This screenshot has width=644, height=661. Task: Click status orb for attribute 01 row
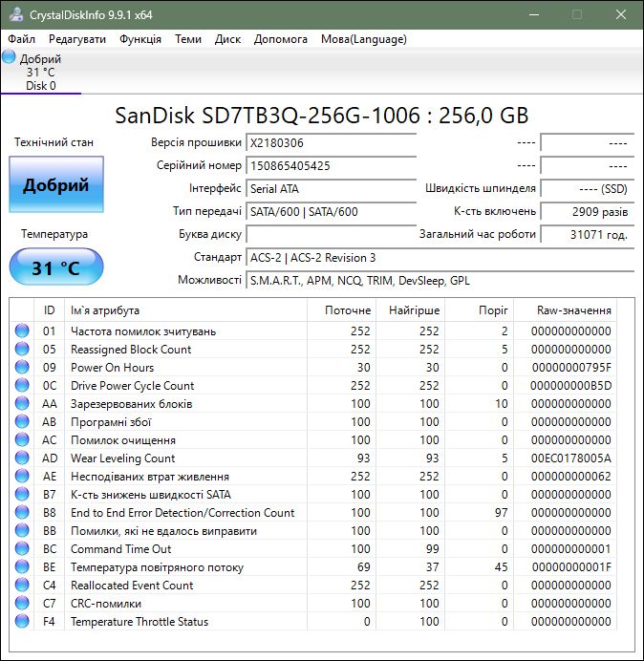[x=22, y=330]
